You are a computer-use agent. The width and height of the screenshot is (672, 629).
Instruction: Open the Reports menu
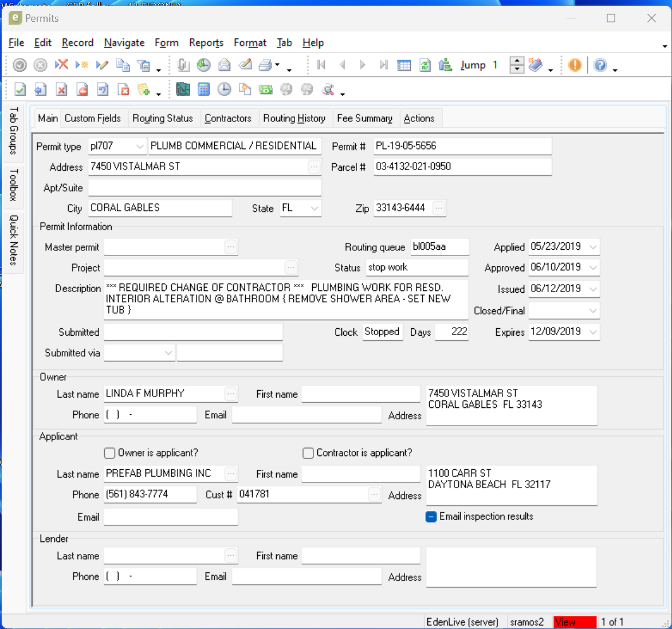[206, 43]
